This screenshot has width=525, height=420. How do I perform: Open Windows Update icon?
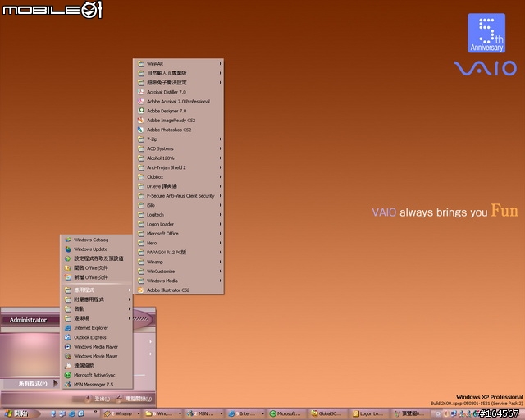point(68,249)
